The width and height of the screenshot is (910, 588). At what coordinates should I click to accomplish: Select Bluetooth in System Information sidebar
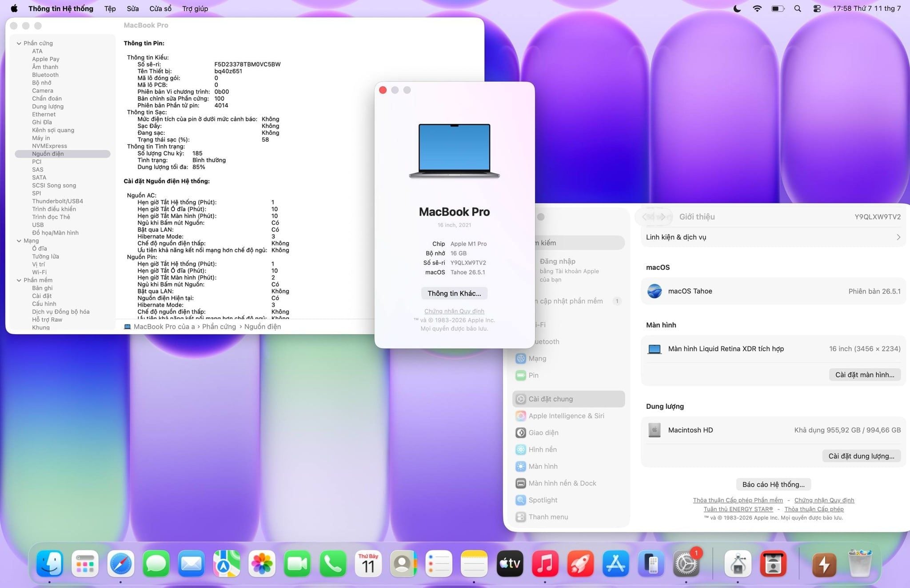[45, 75]
